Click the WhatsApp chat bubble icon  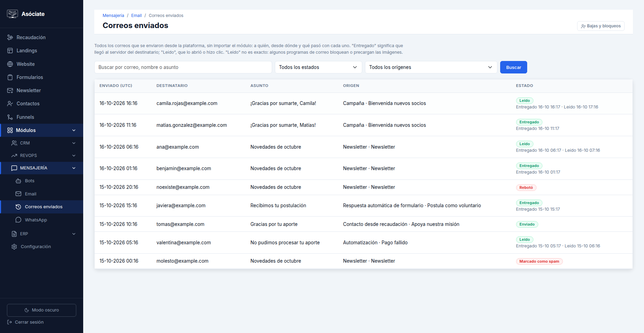[18, 220]
